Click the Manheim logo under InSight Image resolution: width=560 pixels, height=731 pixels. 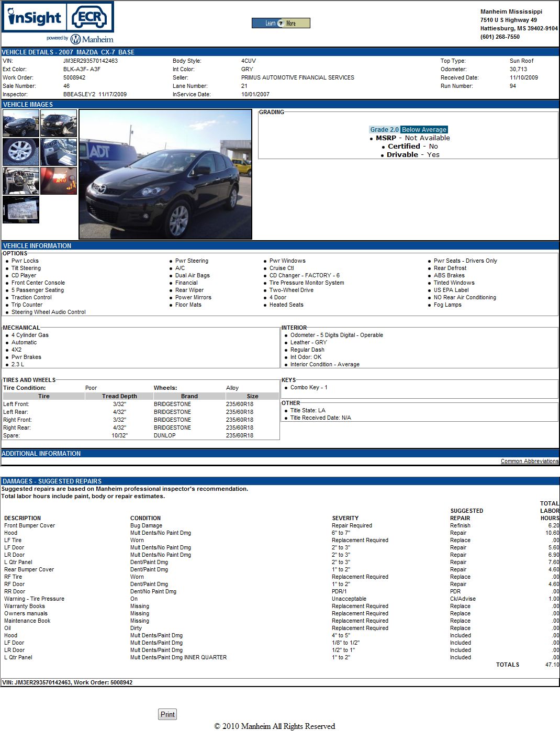point(80,39)
